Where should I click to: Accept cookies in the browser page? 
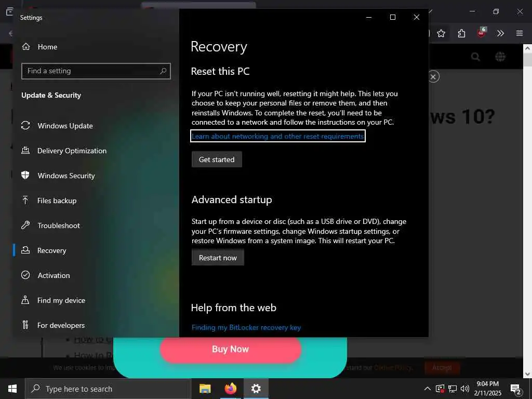coord(442,368)
